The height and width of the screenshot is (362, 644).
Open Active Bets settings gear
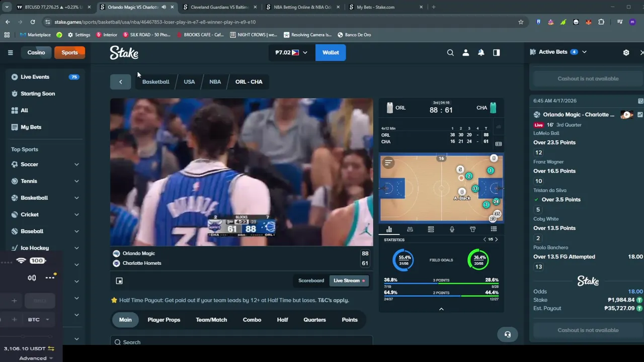(626, 52)
